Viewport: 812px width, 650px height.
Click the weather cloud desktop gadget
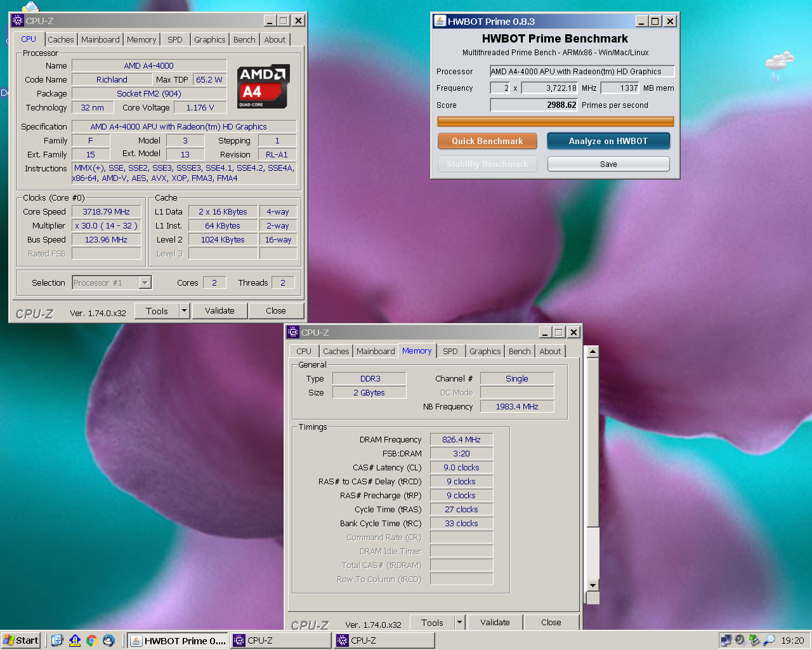(780, 66)
